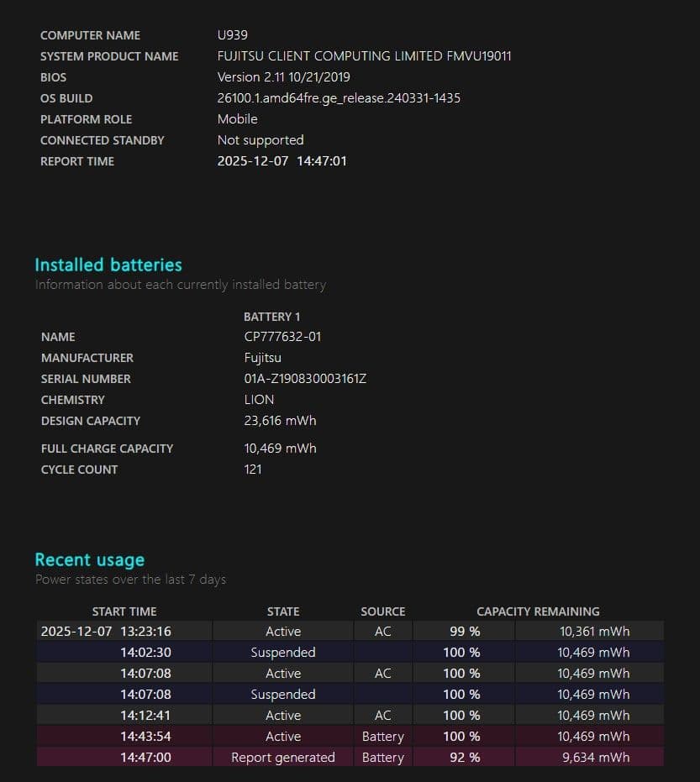Click the design capacity value 23,616 mWh

tap(280, 421)
